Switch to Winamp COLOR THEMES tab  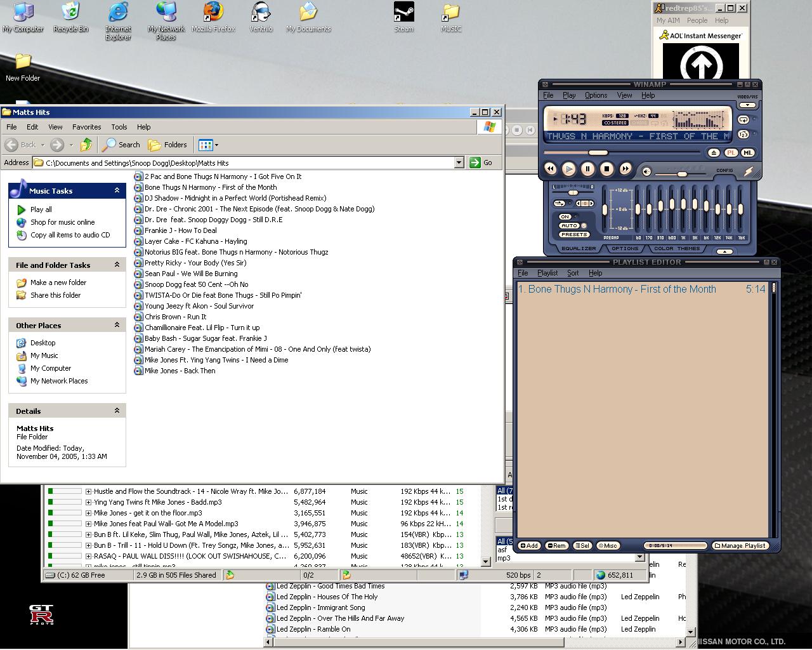click(x=677, y=248)
